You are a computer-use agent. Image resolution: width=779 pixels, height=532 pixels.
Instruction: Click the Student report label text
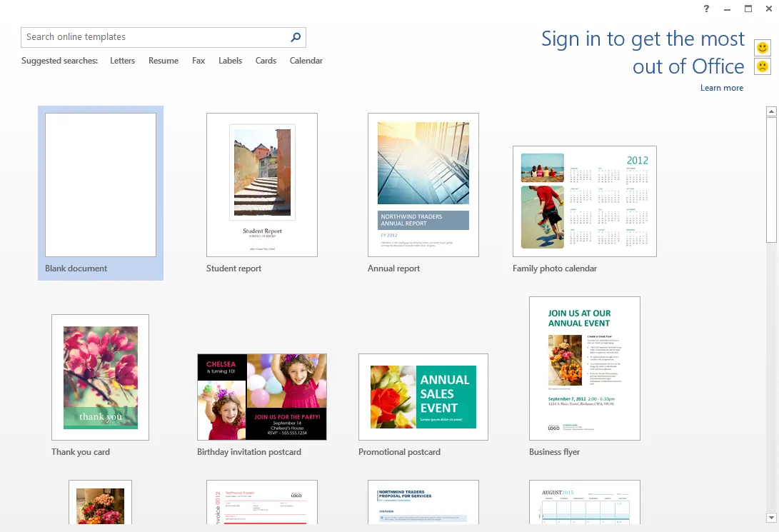(233, 268)
